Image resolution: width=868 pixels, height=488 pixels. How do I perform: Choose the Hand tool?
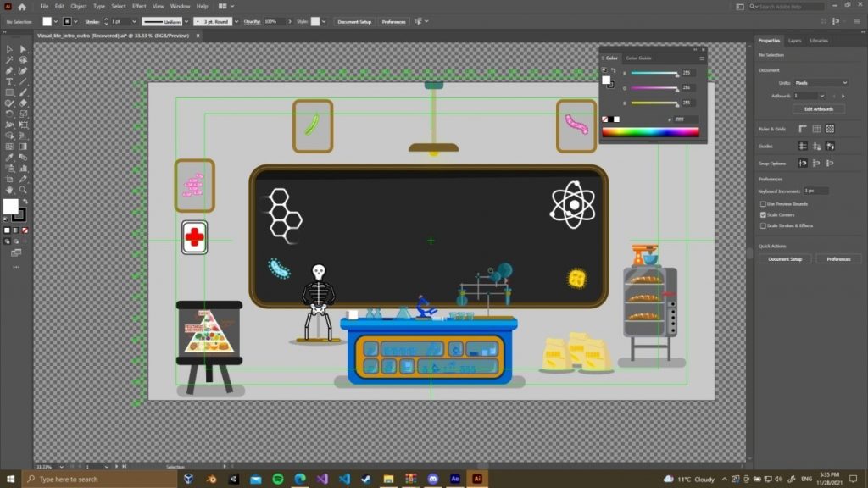click(9, 190)
